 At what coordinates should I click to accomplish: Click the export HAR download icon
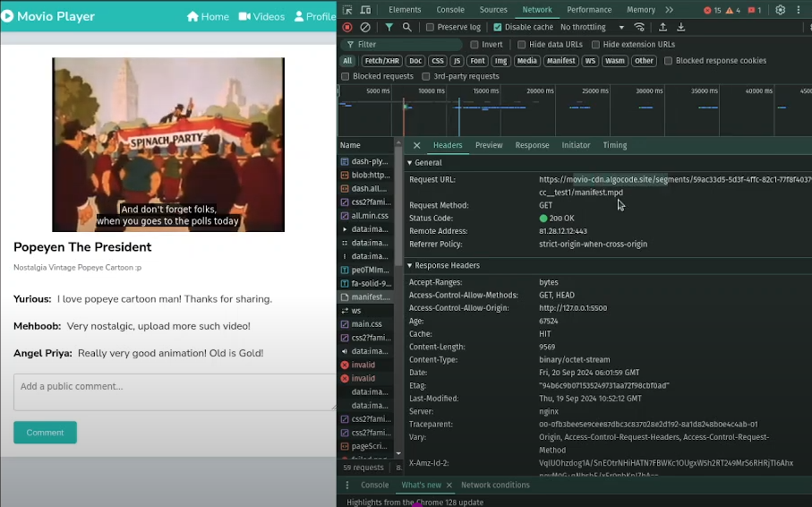[681, 28]
